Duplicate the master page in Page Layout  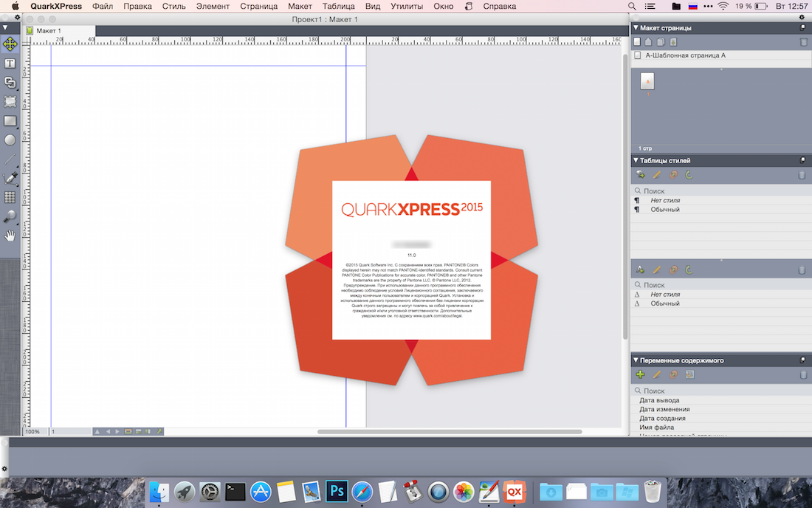[661, 42]
